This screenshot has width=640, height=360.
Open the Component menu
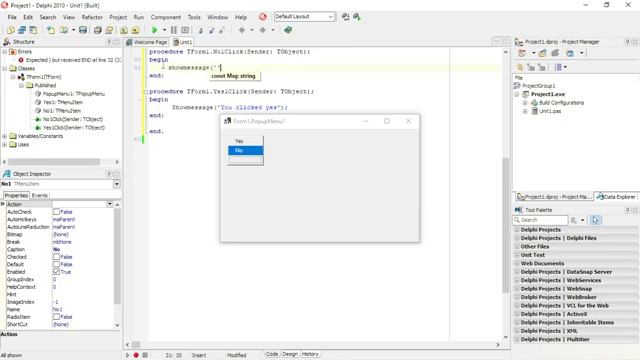[x=165, y=17]
